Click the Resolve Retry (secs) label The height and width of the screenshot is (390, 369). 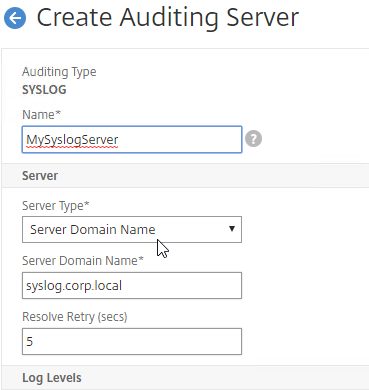coord(75,317)
